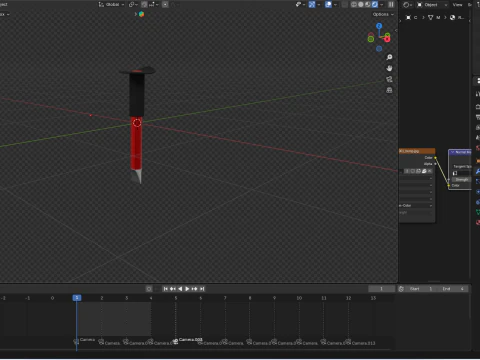Adjust the Strength slider on Normal Map node
This screenshot has width=480, height=360.
point(461,180)
